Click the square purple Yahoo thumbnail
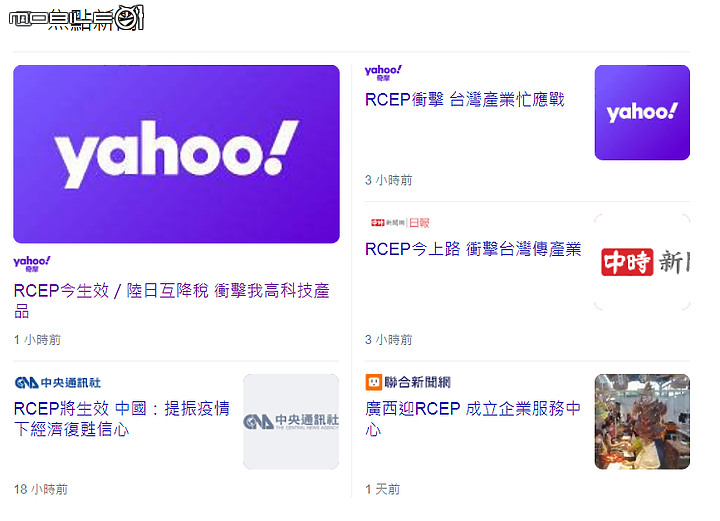This screenshot has width=720, height=521. pos(642,112)
